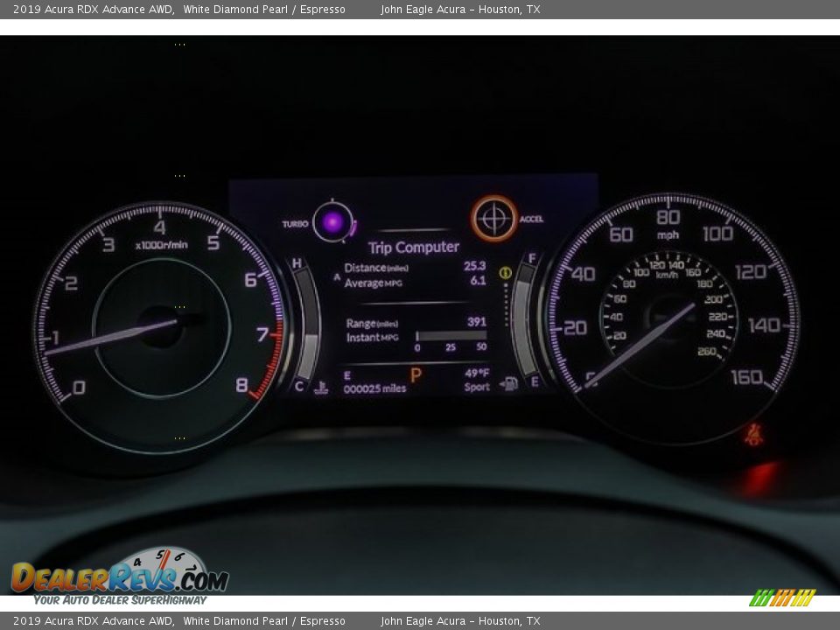Select the TURBO boost gauge icon
840x630 pixels.
coord(332,222)
